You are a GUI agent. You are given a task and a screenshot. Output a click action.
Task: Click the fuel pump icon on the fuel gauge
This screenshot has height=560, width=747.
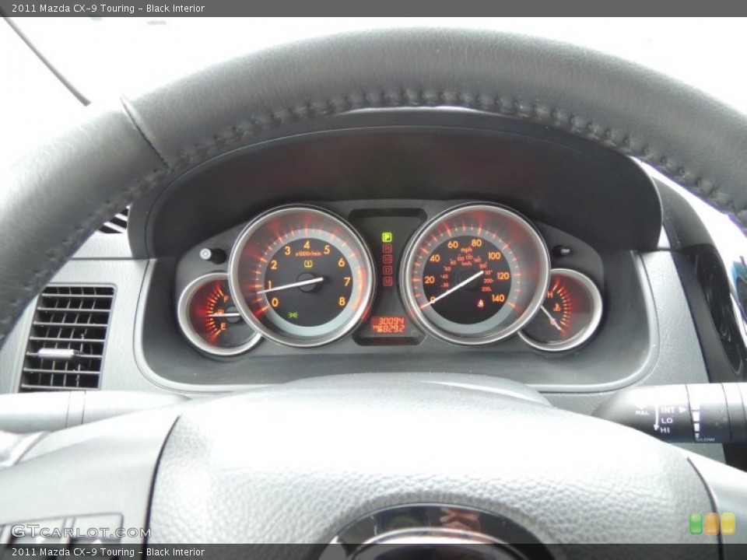(x=220, y=312)
